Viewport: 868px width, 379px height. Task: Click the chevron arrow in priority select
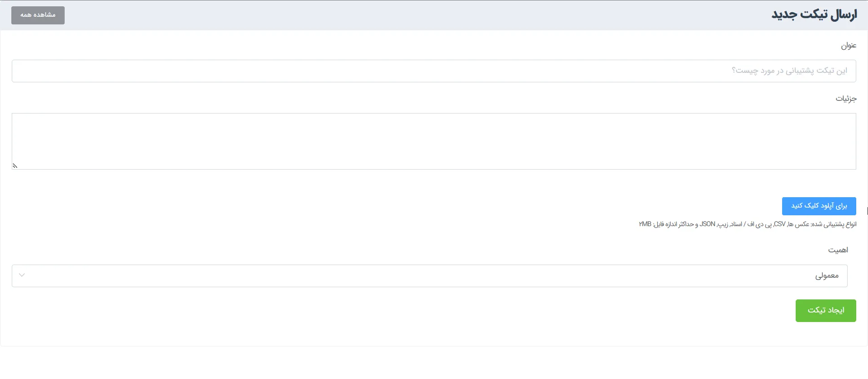22,275
